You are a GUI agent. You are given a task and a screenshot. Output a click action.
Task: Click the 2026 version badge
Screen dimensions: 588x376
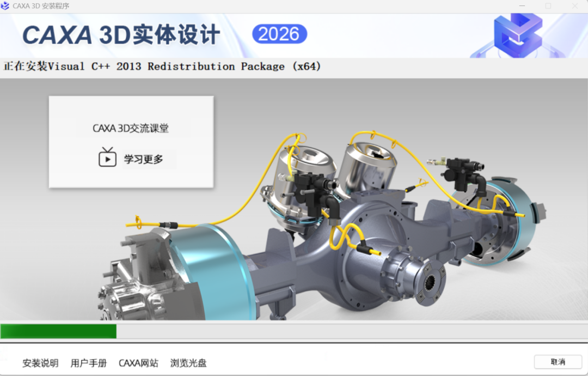coord(279,34)
